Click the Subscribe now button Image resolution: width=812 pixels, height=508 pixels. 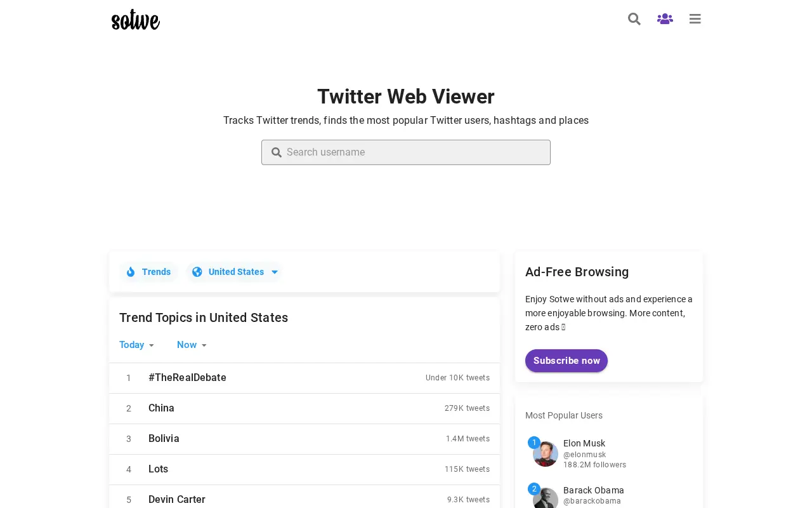pyautogui.click(x=566, y=361)
